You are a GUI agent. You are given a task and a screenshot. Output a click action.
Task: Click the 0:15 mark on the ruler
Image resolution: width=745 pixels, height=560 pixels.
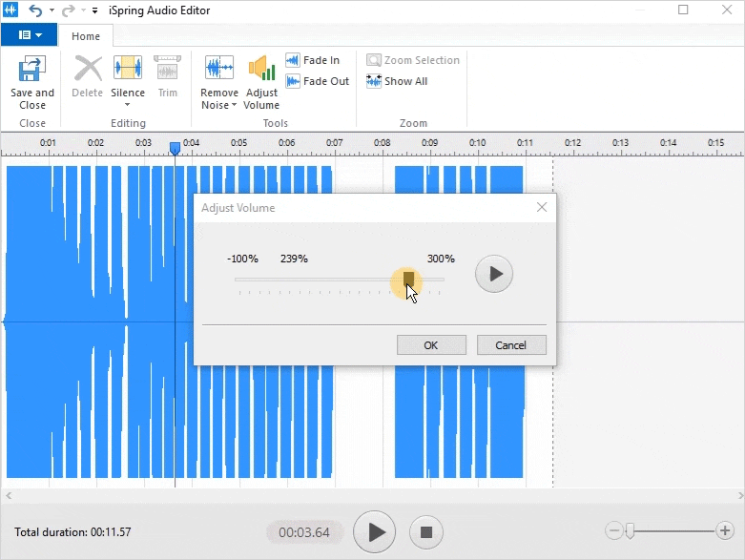point(715,142)
